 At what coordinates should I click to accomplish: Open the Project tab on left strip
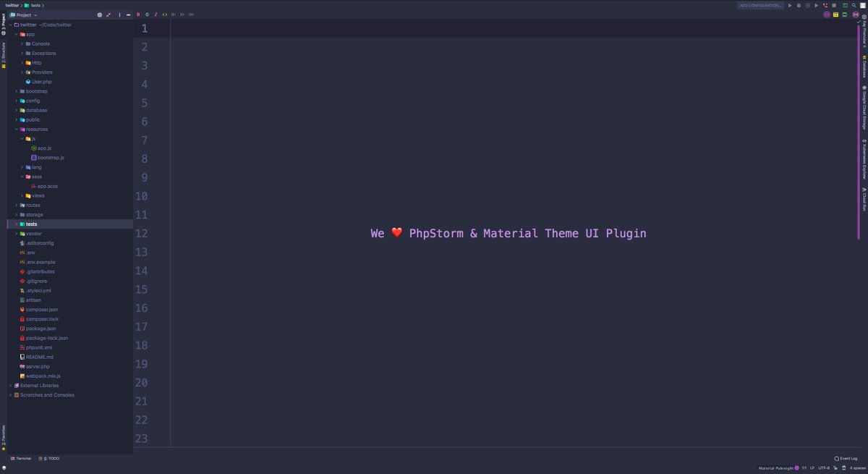coord(3,25)
